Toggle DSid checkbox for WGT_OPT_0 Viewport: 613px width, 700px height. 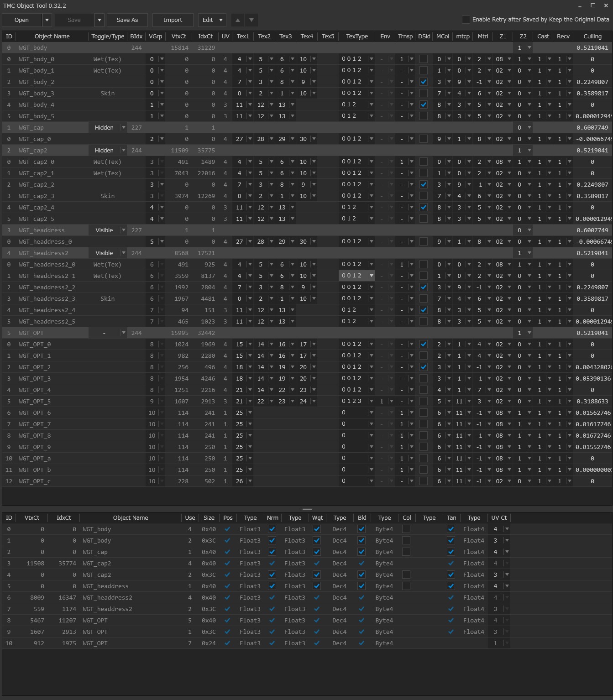[x=424, y=344]
